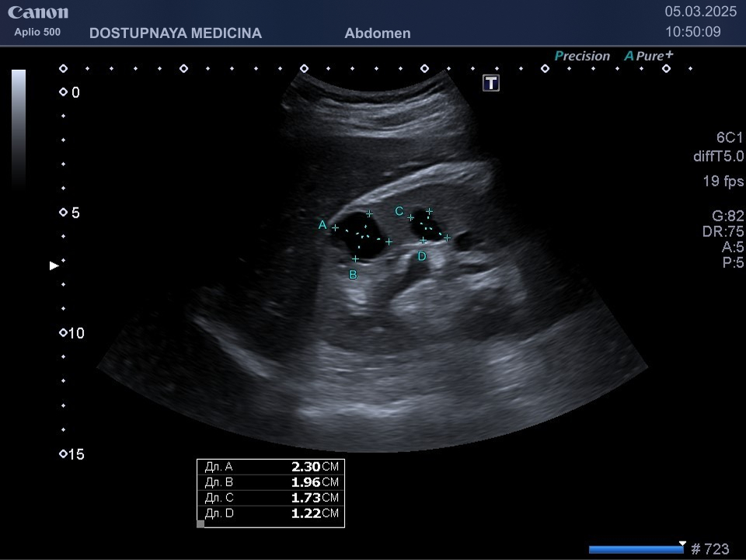Image resolution: width=746 pixels, height=560 pixels.
Task: Click the focus arrow marker on depth scale
Action: 54,266
